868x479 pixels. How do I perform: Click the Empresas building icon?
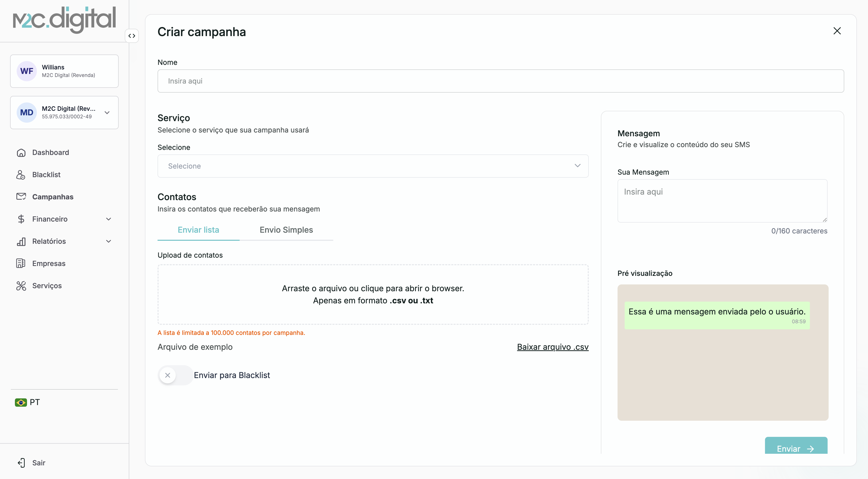click(x=21, y=263)
